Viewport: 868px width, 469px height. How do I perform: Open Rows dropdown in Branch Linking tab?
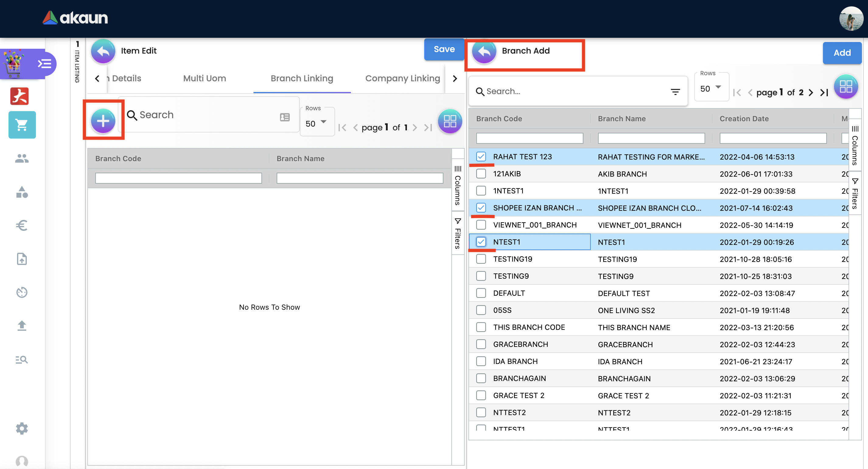coord(316,123)
